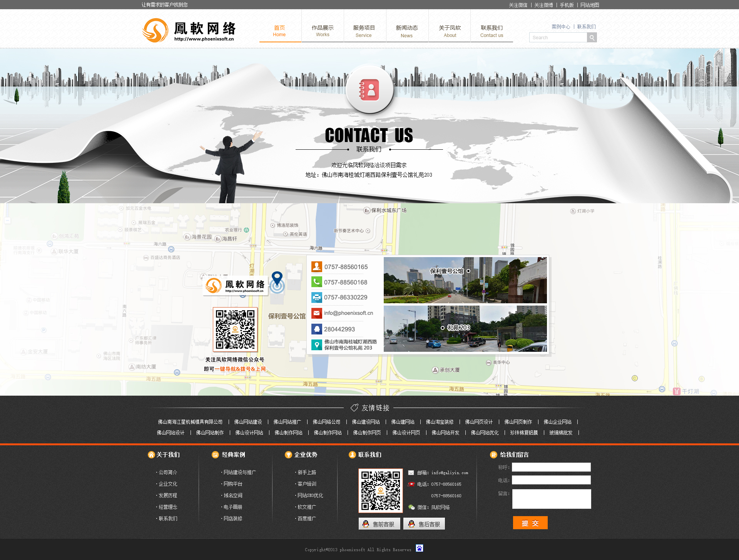Click the 网站地图 link in top bar

(590, 5)
